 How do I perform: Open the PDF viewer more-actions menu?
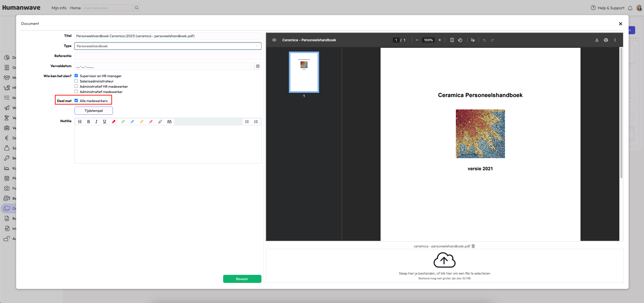pos(615,40)
